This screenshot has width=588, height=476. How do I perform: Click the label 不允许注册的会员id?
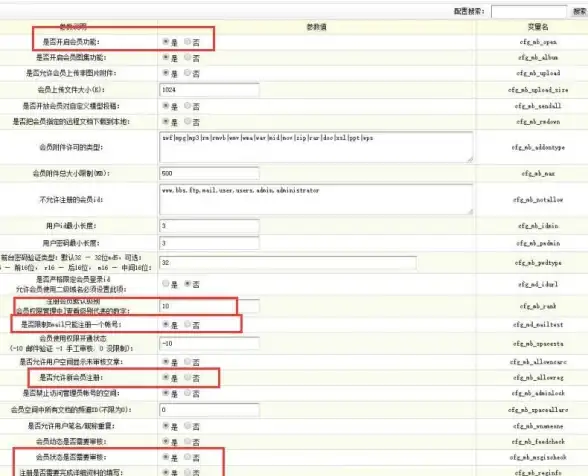(71, 200)
